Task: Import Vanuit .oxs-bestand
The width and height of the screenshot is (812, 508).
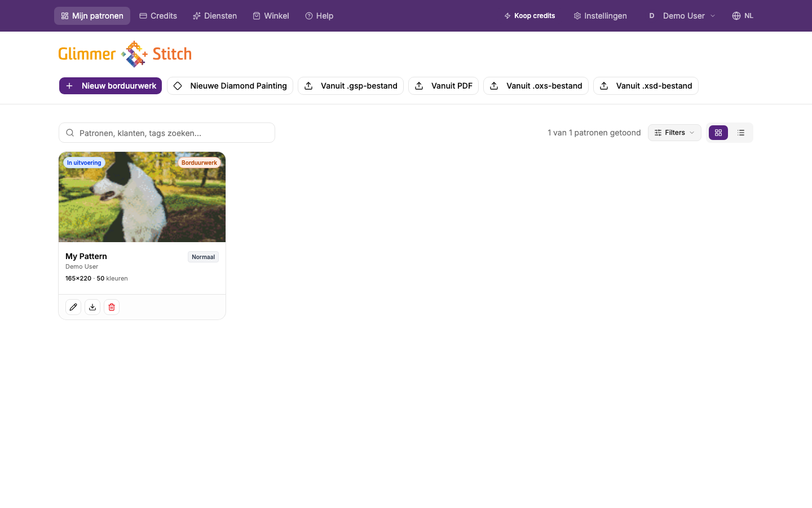Action: 536,86
